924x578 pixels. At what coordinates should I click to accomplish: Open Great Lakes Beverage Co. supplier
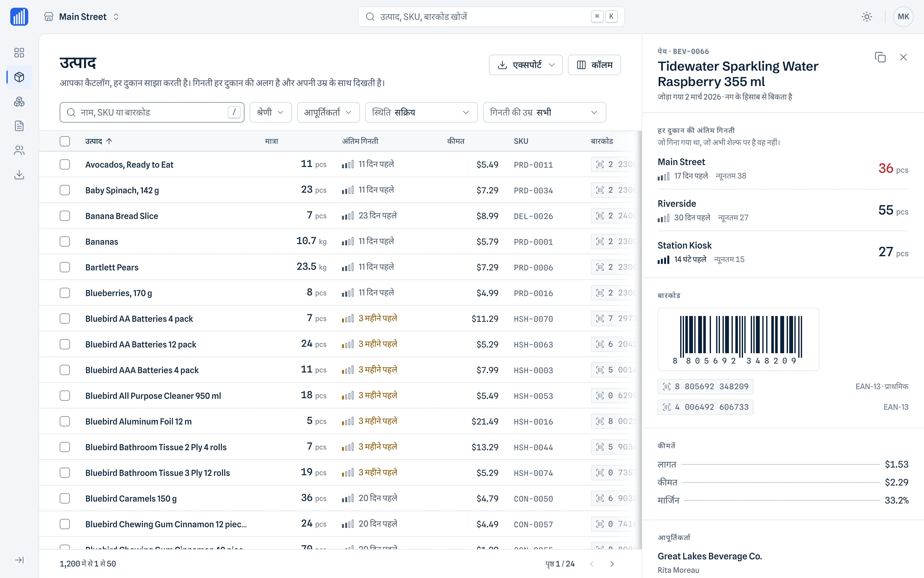(709, 556)
